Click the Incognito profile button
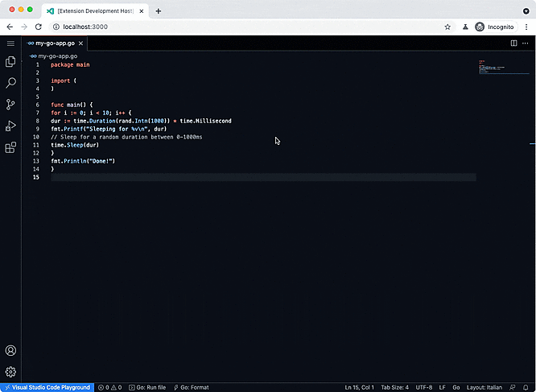 (x=495, y=27)
